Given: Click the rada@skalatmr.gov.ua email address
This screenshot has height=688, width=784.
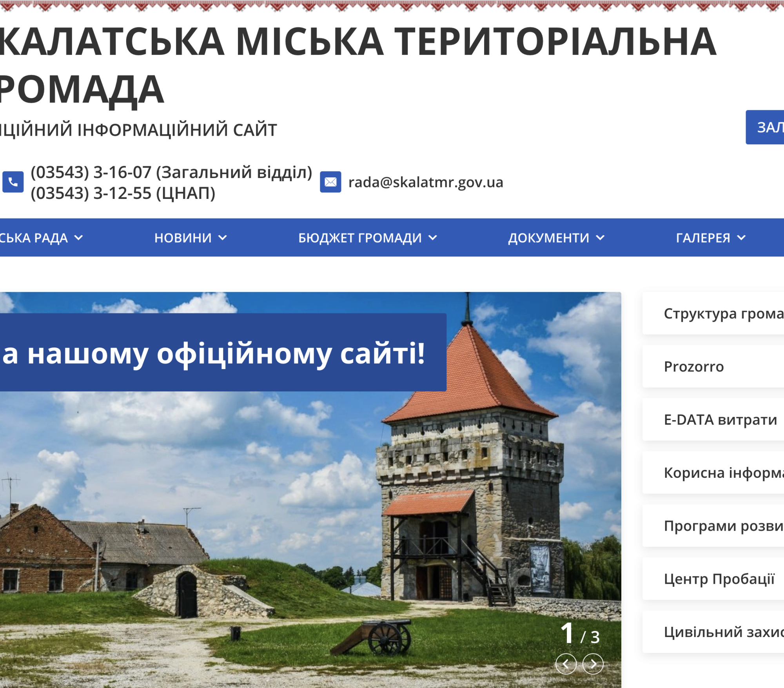Looking at the screenshot, I should (426, 182).
